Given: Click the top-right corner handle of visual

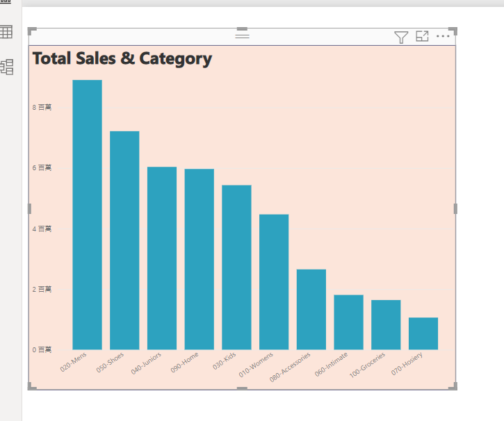Looking at the screenshot, I should click(x=453, y=31).
